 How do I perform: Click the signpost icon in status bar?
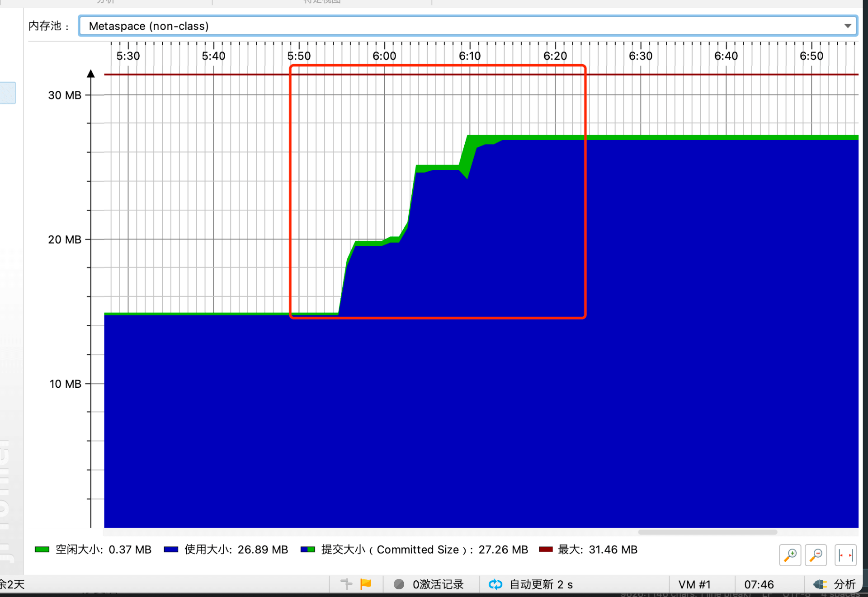[346, 584]
